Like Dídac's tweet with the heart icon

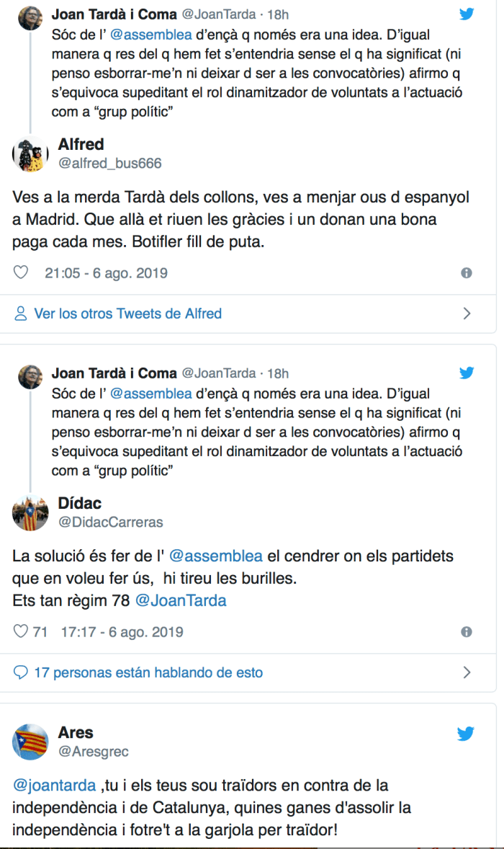pos(22,632)
